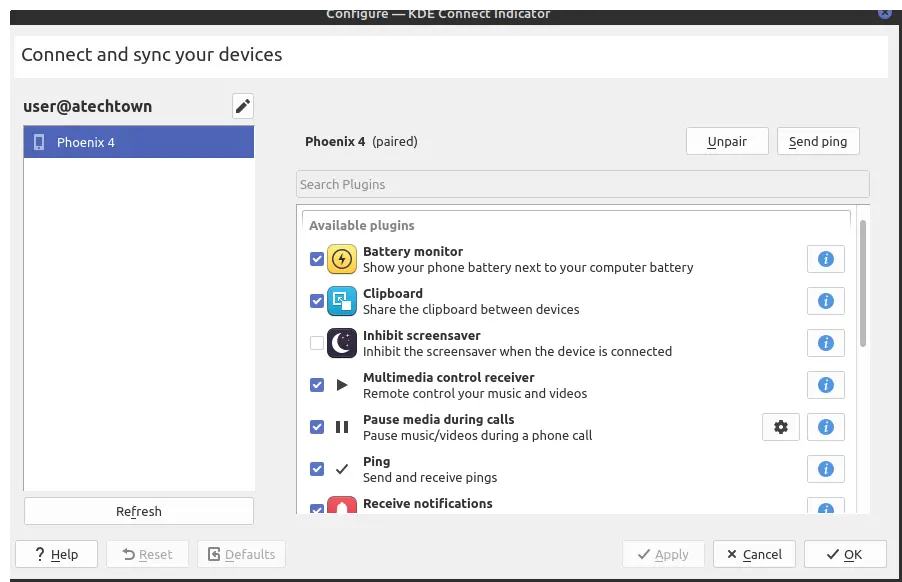Click the "Available plugins" heading

(x=361, y=225)
